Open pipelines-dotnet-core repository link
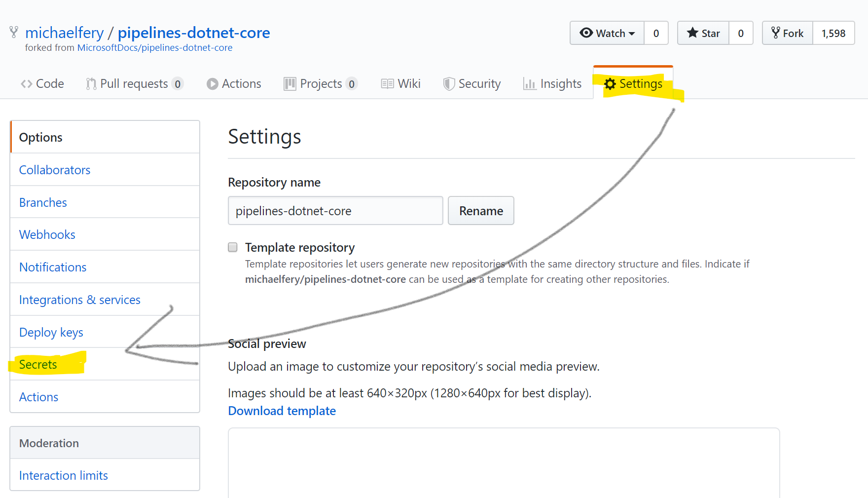 pos(194,33)
